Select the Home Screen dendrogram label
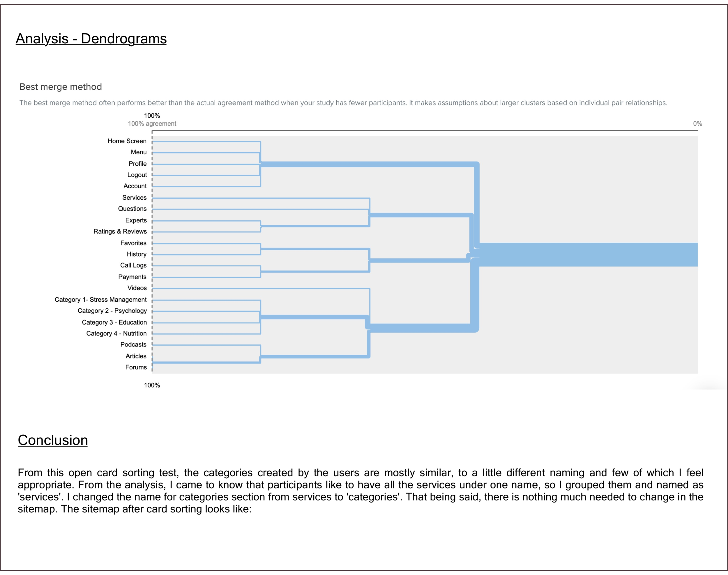 coord(127,141)
